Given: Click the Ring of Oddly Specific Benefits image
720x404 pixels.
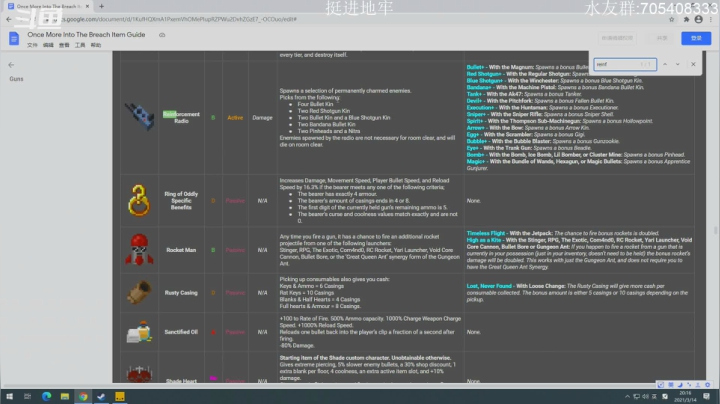Looking at the screenshot, I should pyautogui.click(x=139, y=200).
